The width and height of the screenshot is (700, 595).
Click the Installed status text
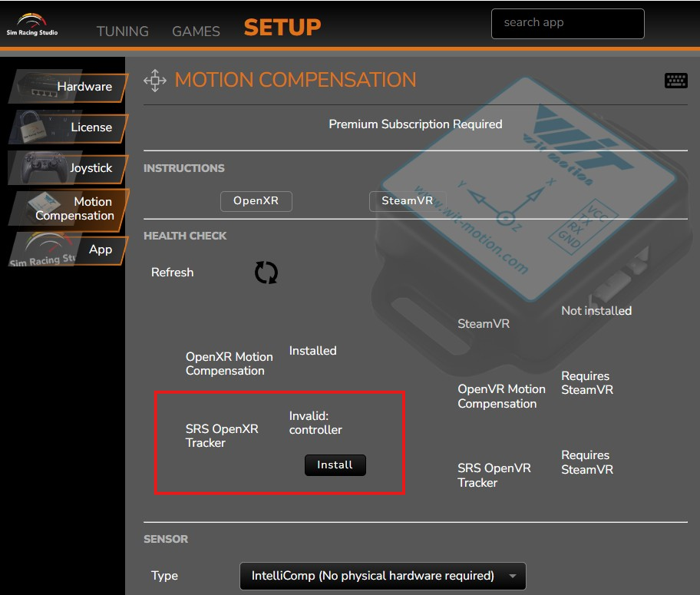click(x=312, y=351)
